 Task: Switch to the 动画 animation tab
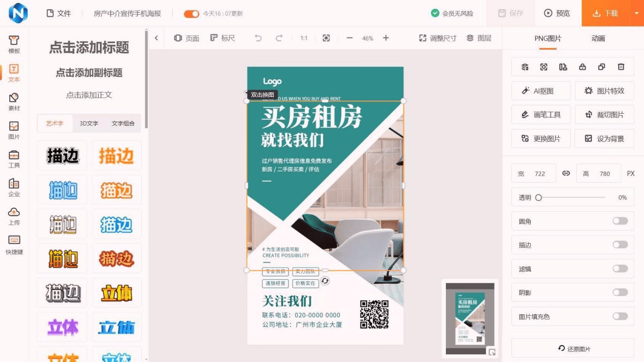coord(598,38)
